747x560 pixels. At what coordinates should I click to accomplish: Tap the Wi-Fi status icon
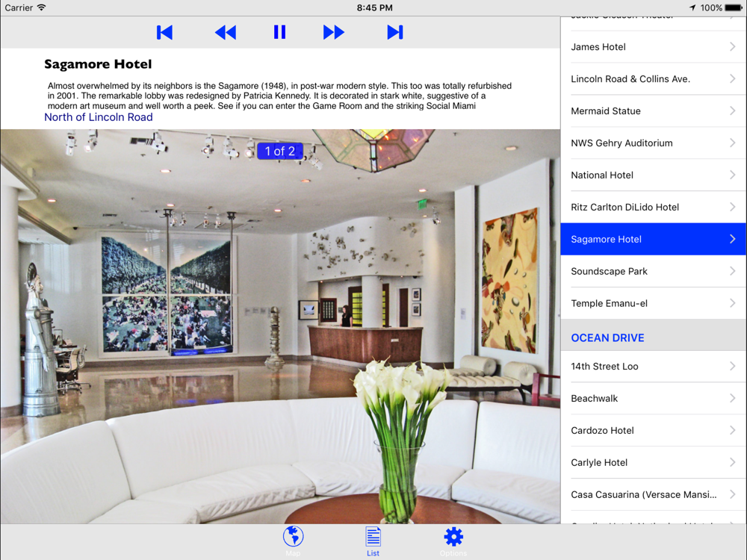point(41,7)
